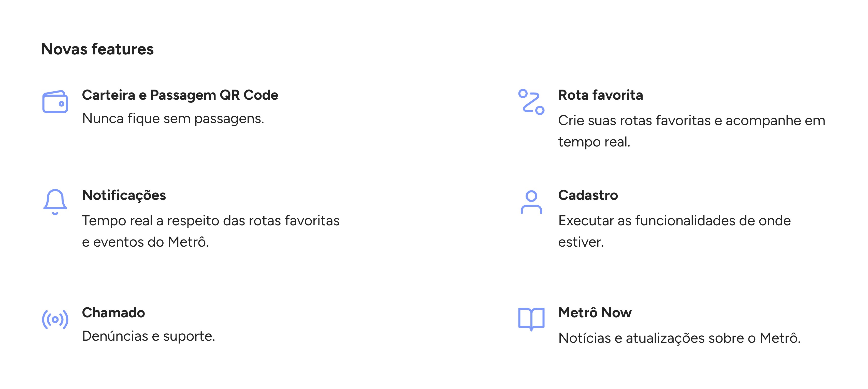Open the Chamado heading
Image resolution: width=868 pixels, height=389 pixels.
point(113,312)
